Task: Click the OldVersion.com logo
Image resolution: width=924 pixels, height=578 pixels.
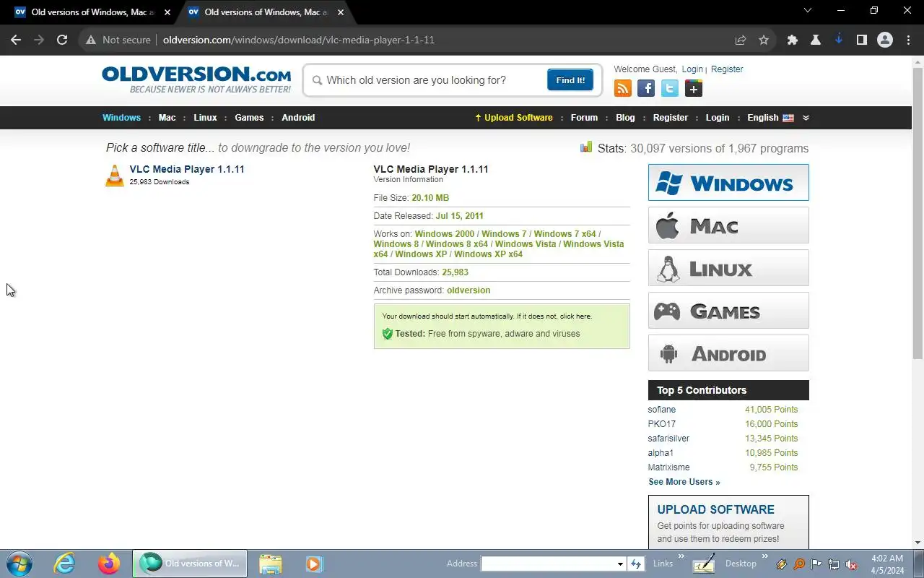Action: [196, 79]
